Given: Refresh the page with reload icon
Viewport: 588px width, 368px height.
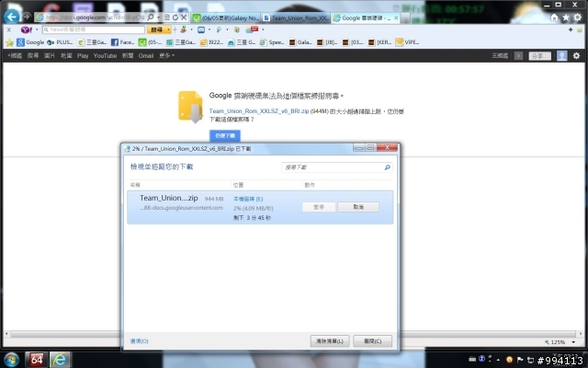Looking at the screenshot, I should (x=175, y=17).
